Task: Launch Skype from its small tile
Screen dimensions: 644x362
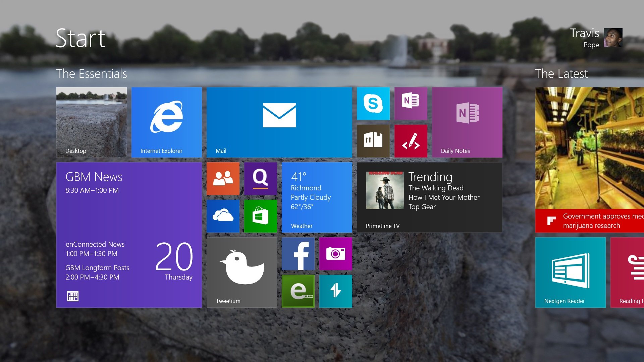Action: (x=373, y=104)
